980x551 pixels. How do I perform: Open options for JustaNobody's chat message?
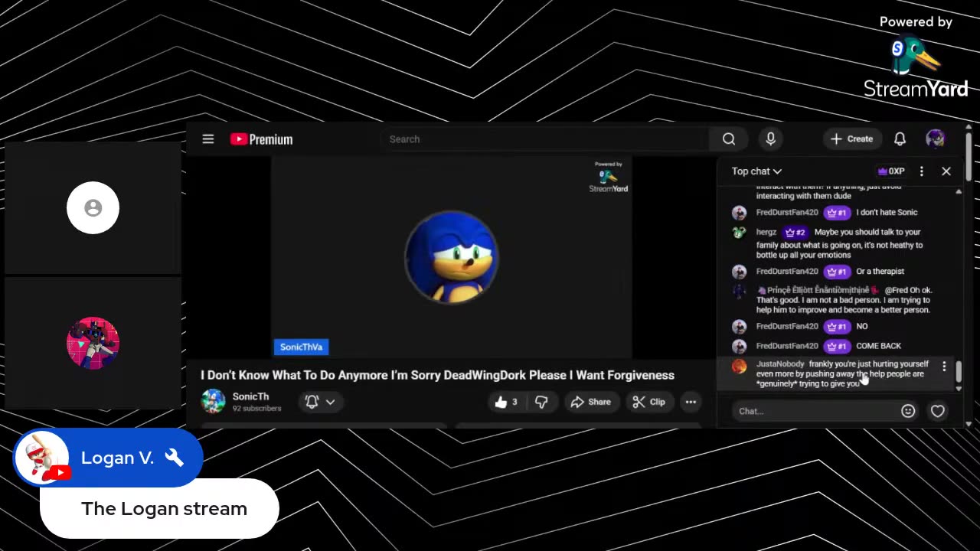coord(944,367)
